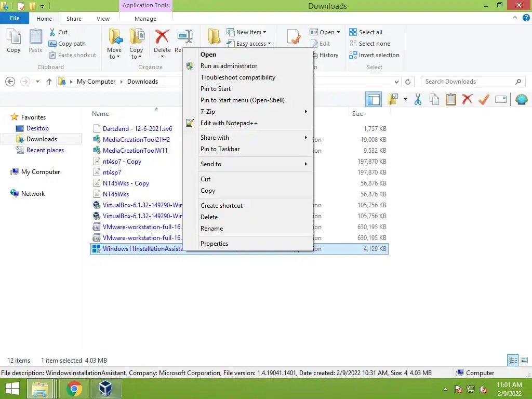Viewport: 532px width, 399px height.
Task: Click the Windows Start button
Action: pos(12,389)
